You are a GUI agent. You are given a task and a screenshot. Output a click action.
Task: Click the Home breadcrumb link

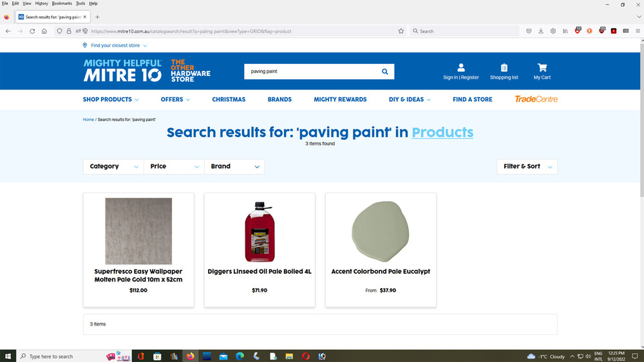pyautogui.click(x=88, y=120)
